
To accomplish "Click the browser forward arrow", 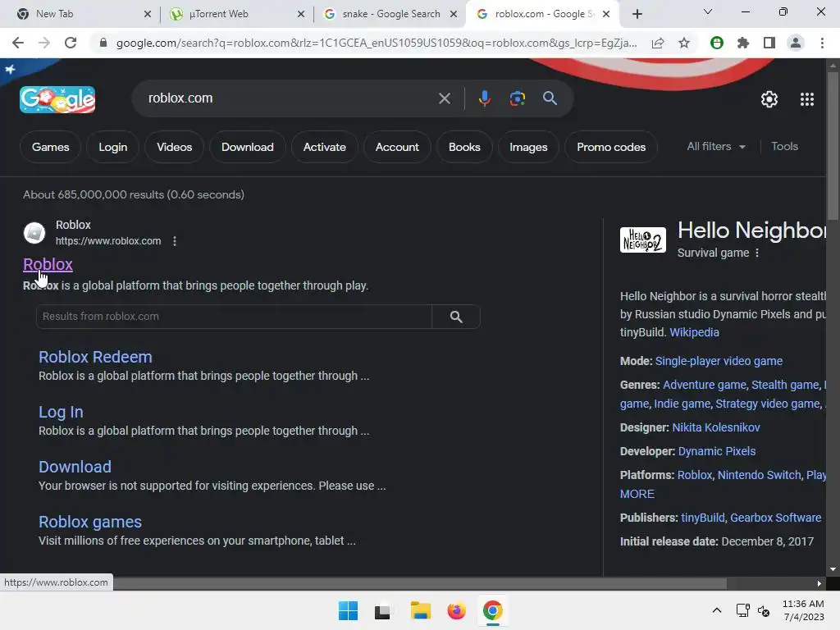I will [44, 43].
